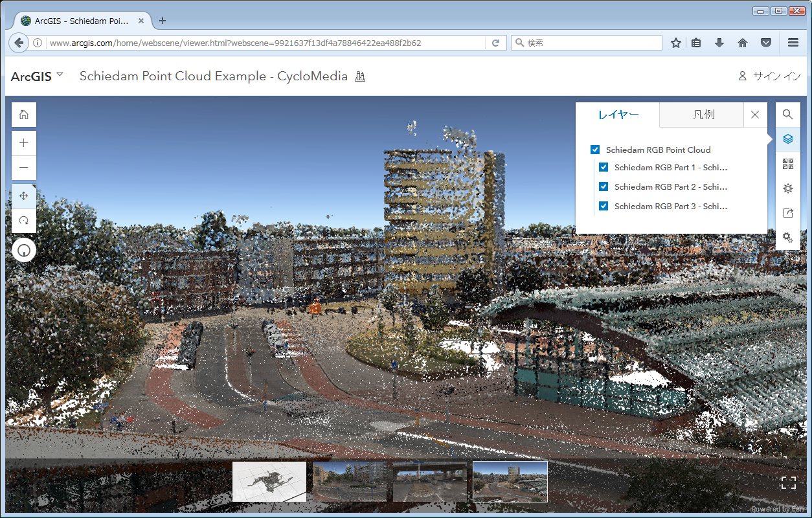Select Schiedam RGB Point Cloud group name
Image resolution: width=812 pixels, height=518 pixels.
coord(659,150)
